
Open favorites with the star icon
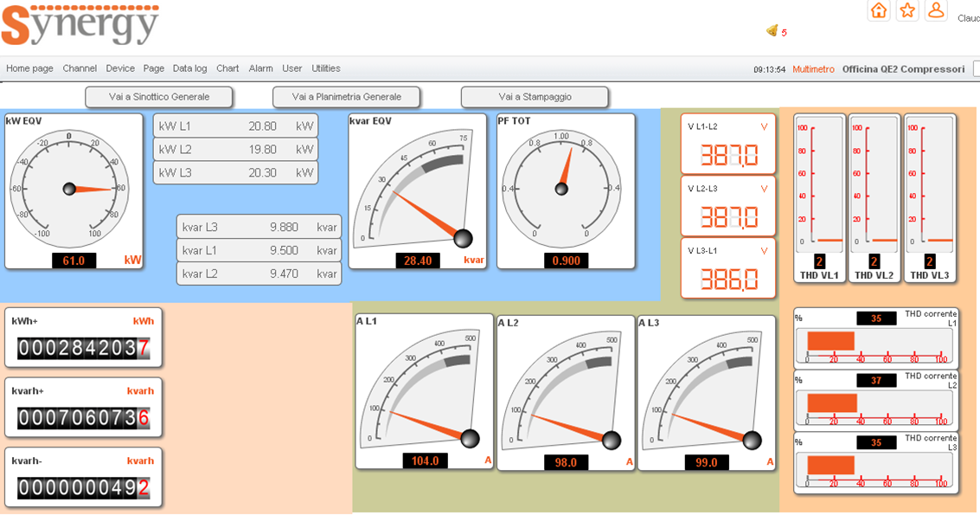pos(907,10)
